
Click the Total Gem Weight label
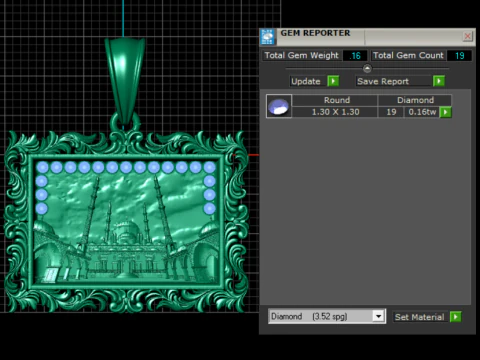pyautogui.click(x=302, y=56)
